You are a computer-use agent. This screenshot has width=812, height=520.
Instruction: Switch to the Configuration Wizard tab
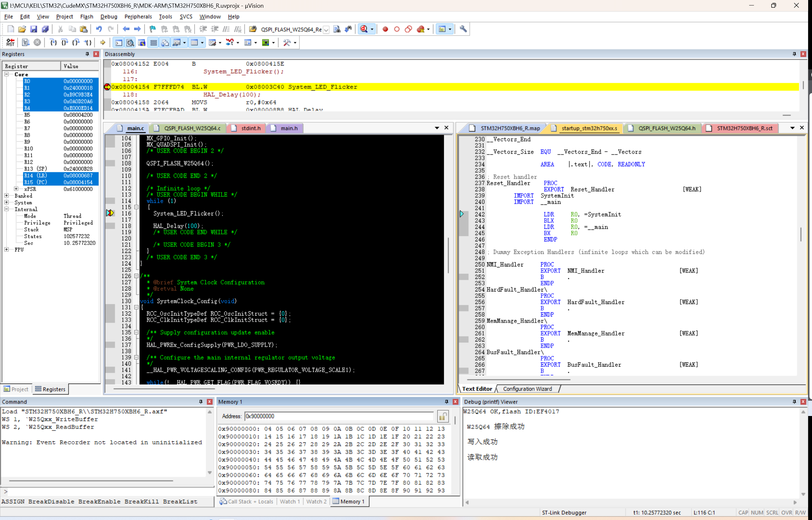527,389
